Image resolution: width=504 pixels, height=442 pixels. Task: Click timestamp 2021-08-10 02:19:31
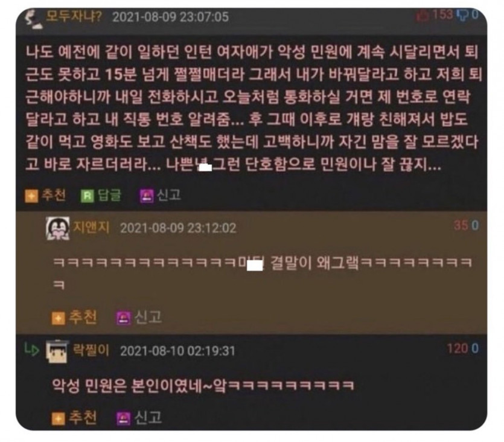click(x=177, y=351)
